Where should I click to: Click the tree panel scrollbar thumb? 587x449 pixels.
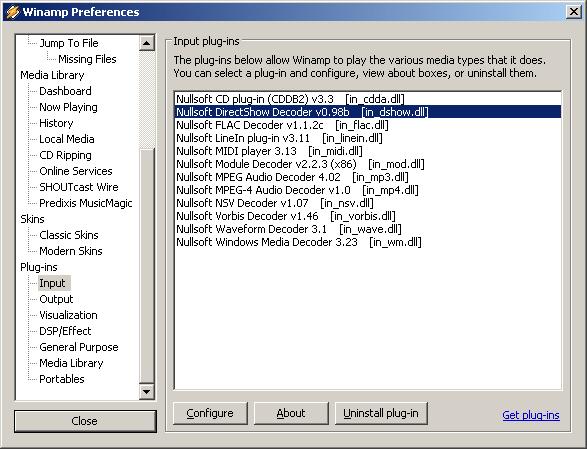coord(146,266)
